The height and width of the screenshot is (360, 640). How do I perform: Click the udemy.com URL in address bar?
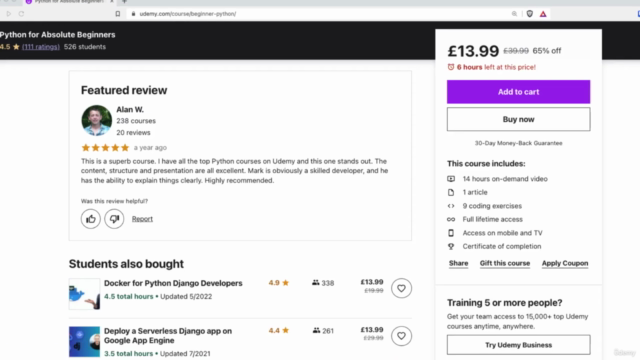pos(188,14)
